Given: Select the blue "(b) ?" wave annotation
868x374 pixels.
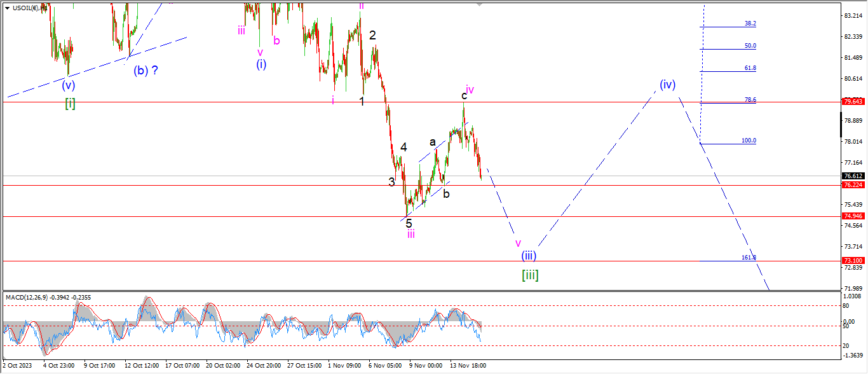Looking at the screenshot, I should (x=146, y=71).
